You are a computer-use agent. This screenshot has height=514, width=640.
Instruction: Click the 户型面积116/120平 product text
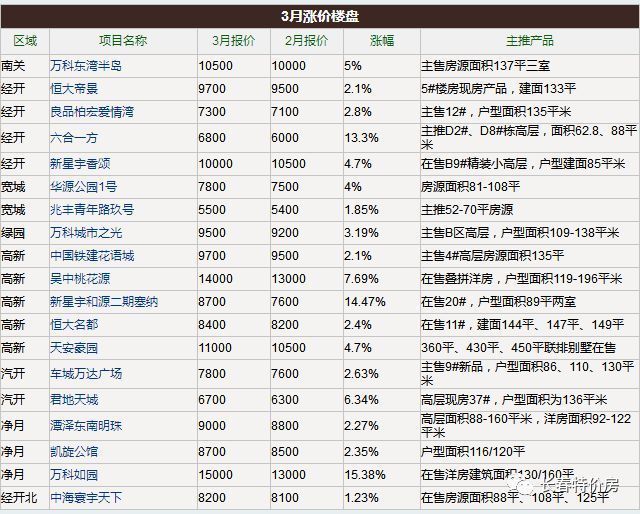473,452
